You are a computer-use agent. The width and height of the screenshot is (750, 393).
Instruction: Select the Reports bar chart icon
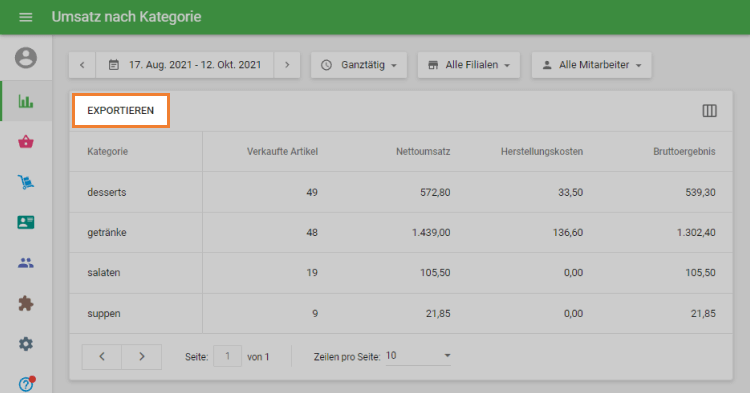pyautogui.click(x=26, y=101)
